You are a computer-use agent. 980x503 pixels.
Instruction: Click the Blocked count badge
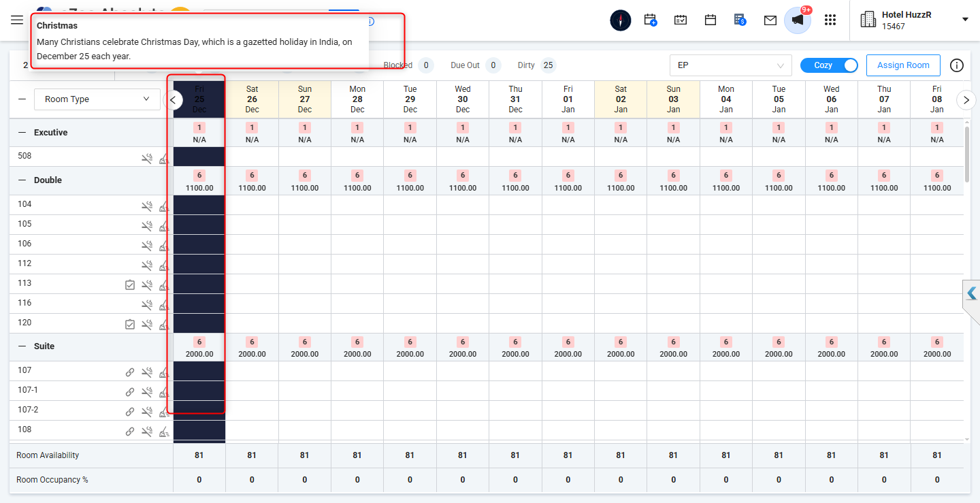pos(426,65)
